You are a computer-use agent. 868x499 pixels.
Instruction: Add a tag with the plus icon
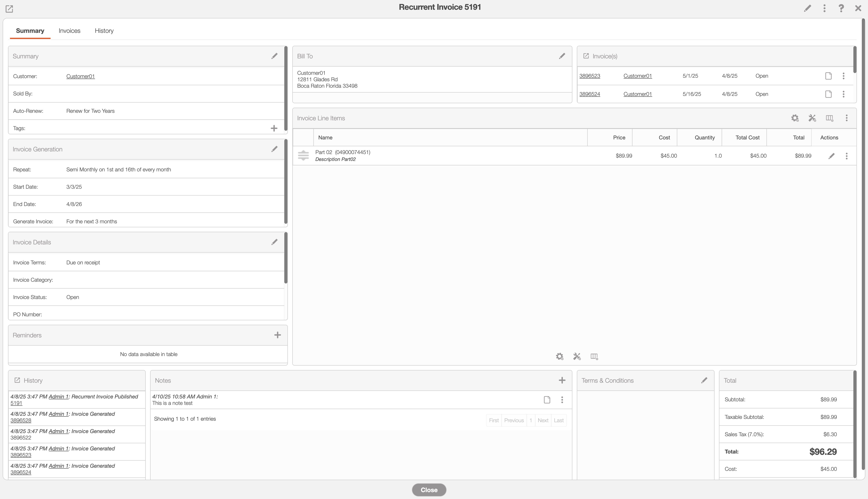coord(274,128)
